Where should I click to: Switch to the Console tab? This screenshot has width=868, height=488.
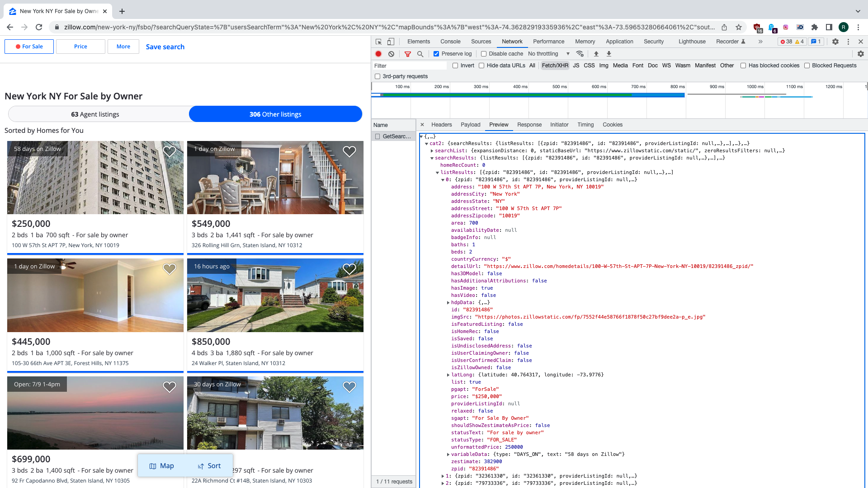pyautogui.click(x=450, y=42)
